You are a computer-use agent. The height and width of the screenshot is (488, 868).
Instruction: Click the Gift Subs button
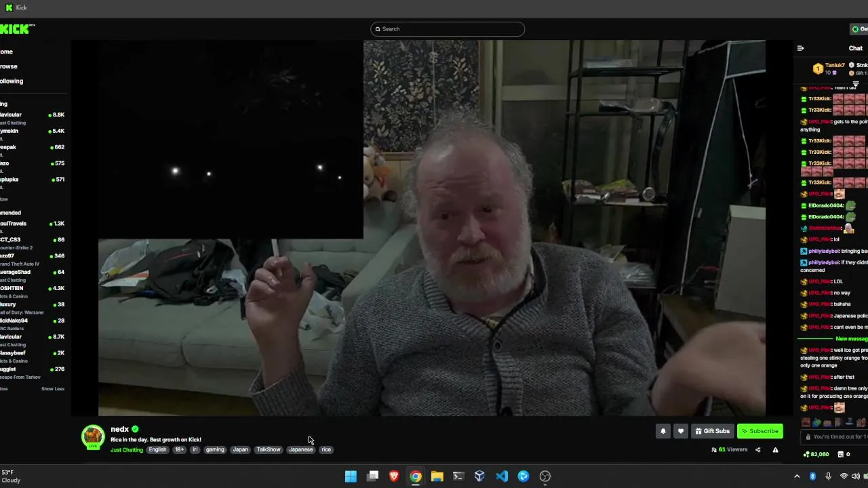713,431
